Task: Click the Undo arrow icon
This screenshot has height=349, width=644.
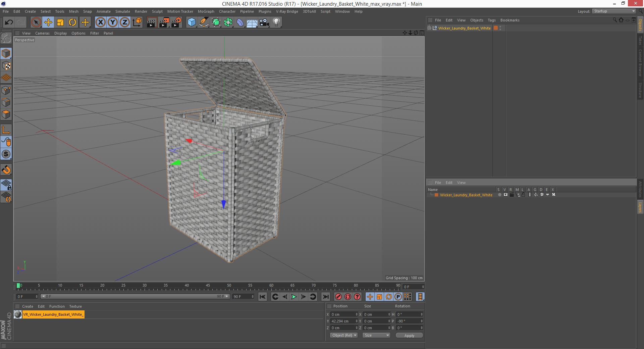Action: pos(9,22)
